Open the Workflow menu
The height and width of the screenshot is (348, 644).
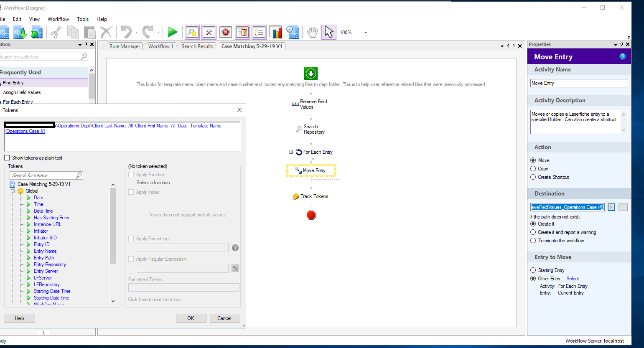pyautogui.click(x=58, y=19)
